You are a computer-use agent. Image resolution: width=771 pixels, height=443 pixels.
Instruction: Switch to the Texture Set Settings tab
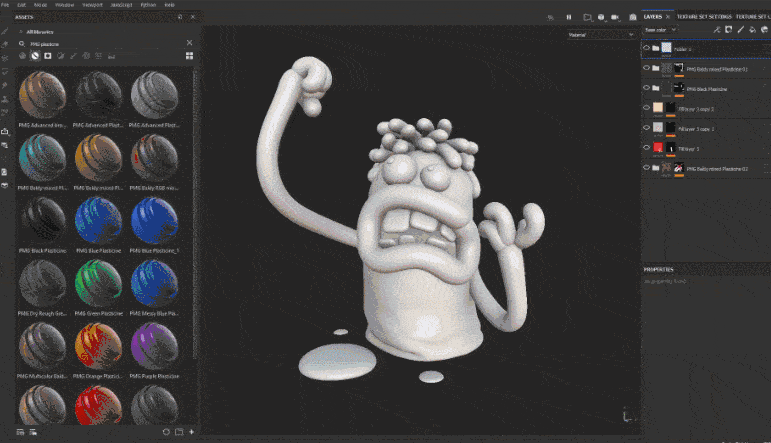coord(705,17)
